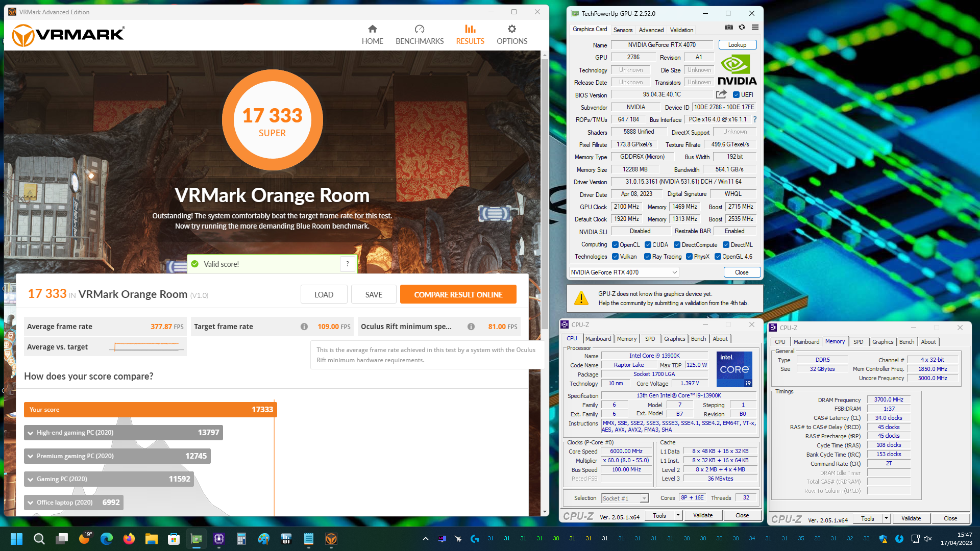Click the Bus Interface question mark
Image resolution: width=980 pixels, height=551 pixels.
click(x=755, y=119)
